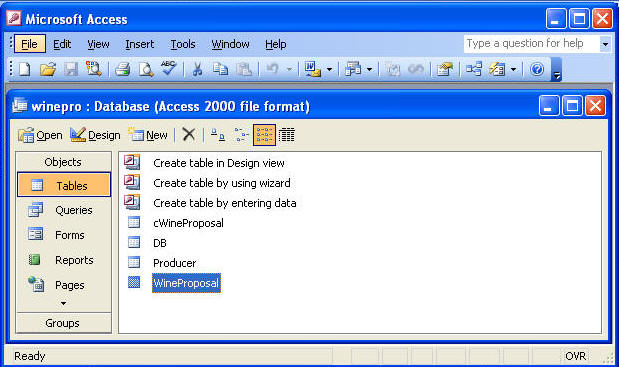Click the Print toolbar icon
The width and height of the screenshot is (619, 367).
(x=122, y=69)
